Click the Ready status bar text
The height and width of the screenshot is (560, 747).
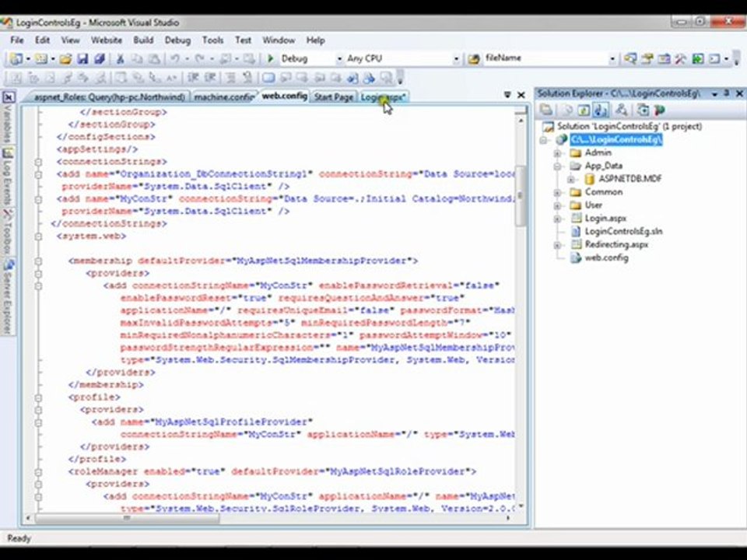19,538
